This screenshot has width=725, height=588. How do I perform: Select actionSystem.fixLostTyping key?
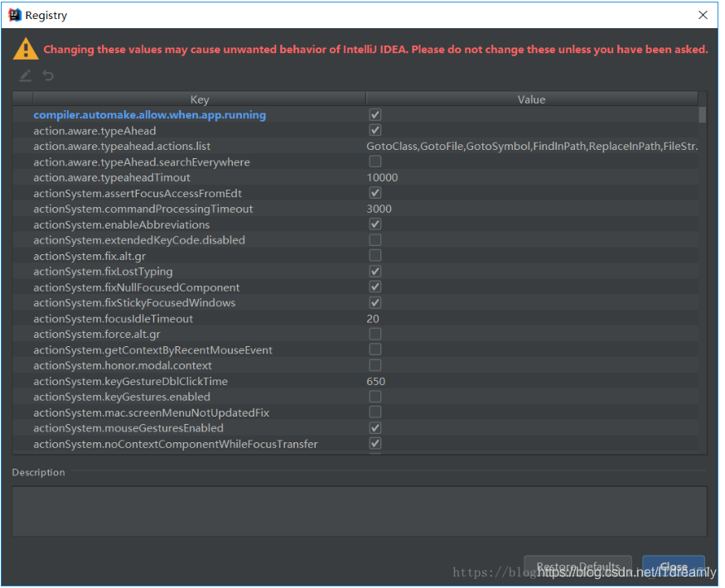(x=103, y=272)
